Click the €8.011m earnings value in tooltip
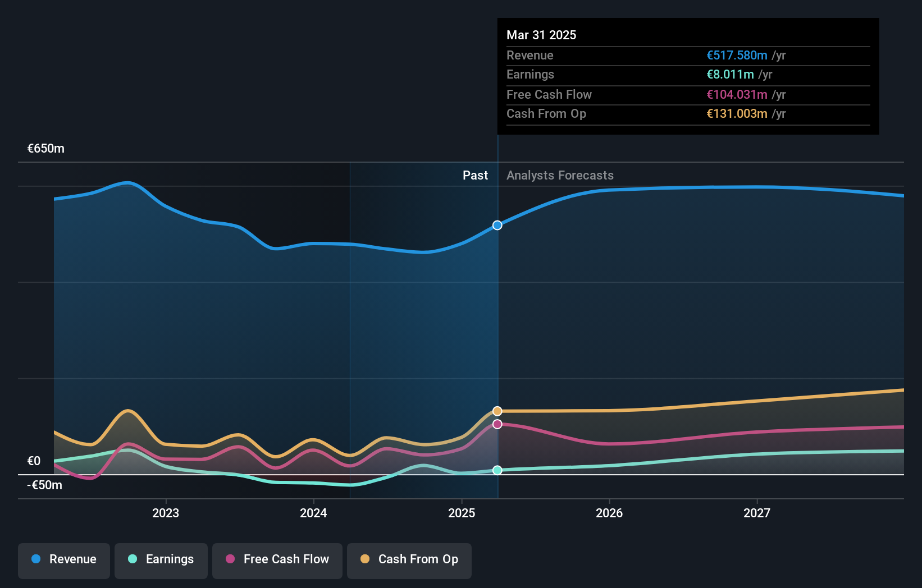This screenshot has width=922, height=588. [730, 74]
